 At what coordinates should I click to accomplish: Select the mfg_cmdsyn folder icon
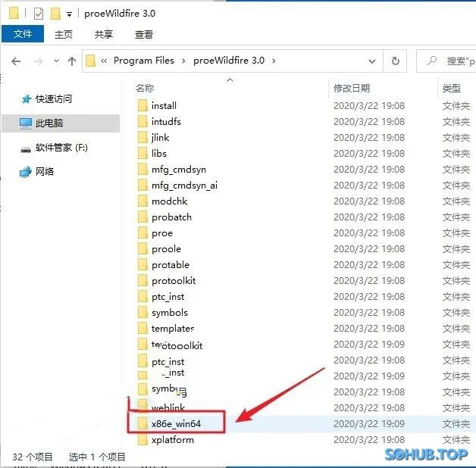tap(142, 169)
